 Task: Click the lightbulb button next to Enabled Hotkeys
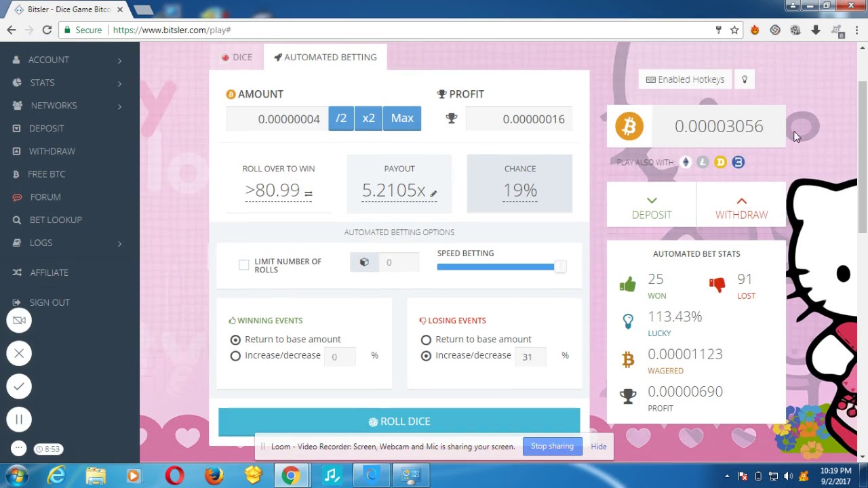[745, 79]
